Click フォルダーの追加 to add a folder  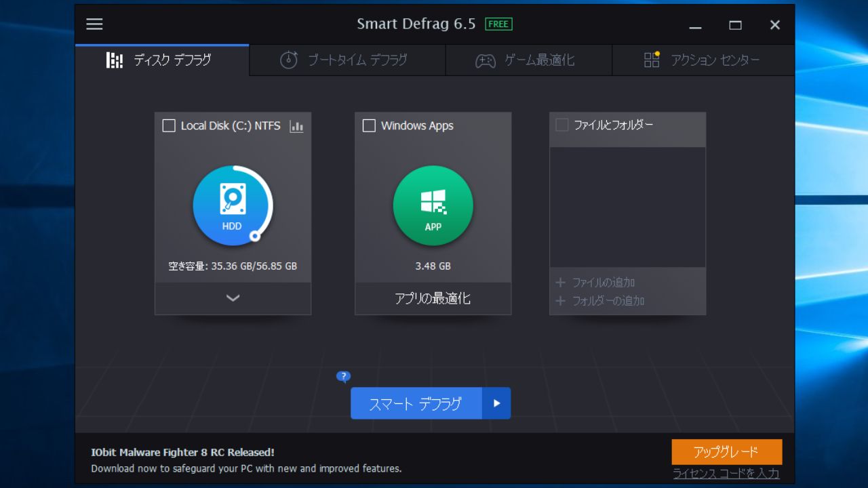[608, 301]
